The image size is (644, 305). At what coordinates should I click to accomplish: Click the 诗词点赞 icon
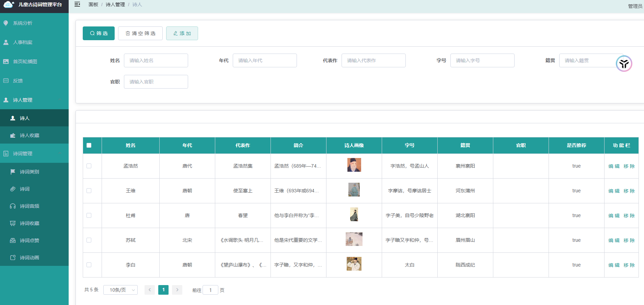tap(13, 240)
